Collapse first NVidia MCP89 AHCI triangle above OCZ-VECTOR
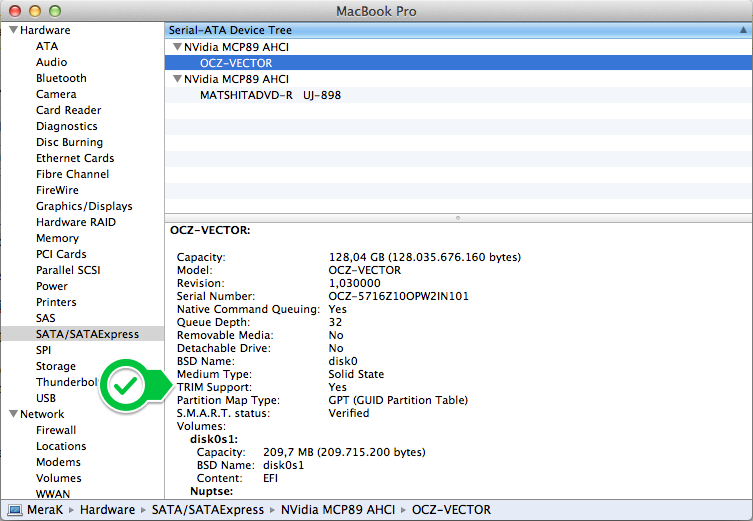 coord(177,47)
